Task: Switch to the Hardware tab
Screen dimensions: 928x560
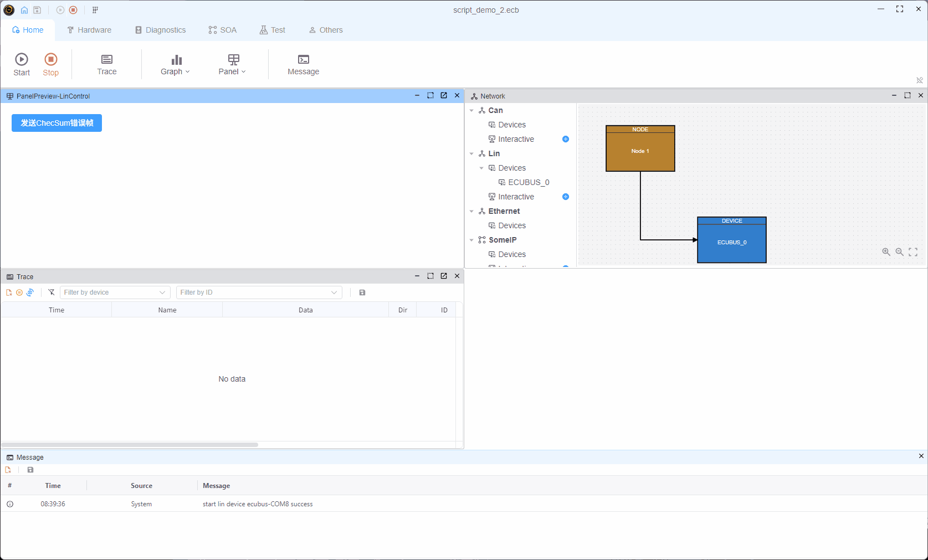Action: pos(89,30)
